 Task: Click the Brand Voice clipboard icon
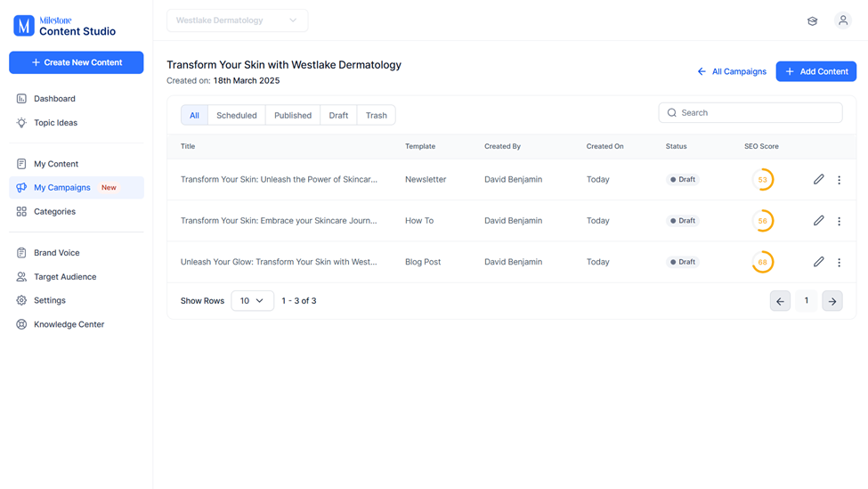21,253
